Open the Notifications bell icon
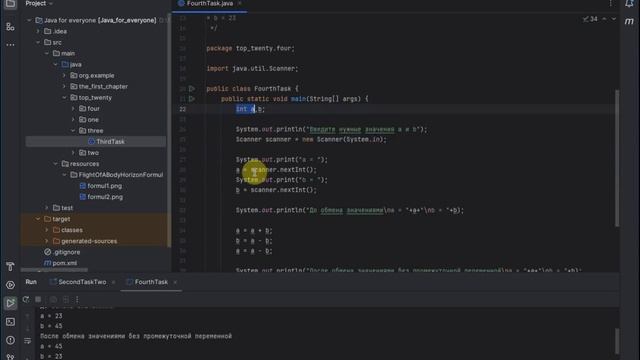640x360 pixels. [629, 4]
